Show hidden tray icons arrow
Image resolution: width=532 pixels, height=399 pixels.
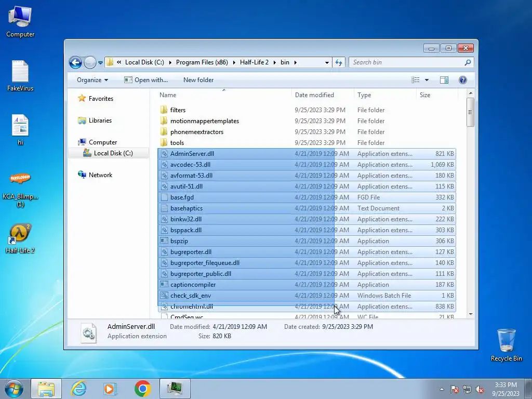click(x=442, y=389)
